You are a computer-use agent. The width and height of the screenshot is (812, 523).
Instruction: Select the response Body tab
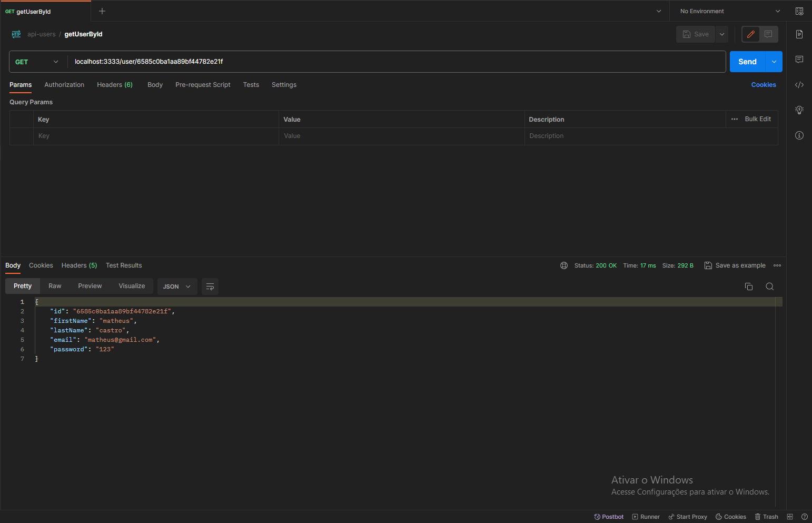point(13,265)
